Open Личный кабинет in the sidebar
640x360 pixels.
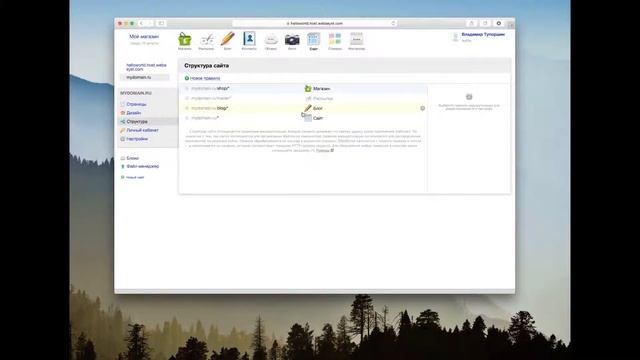(142, 130)
